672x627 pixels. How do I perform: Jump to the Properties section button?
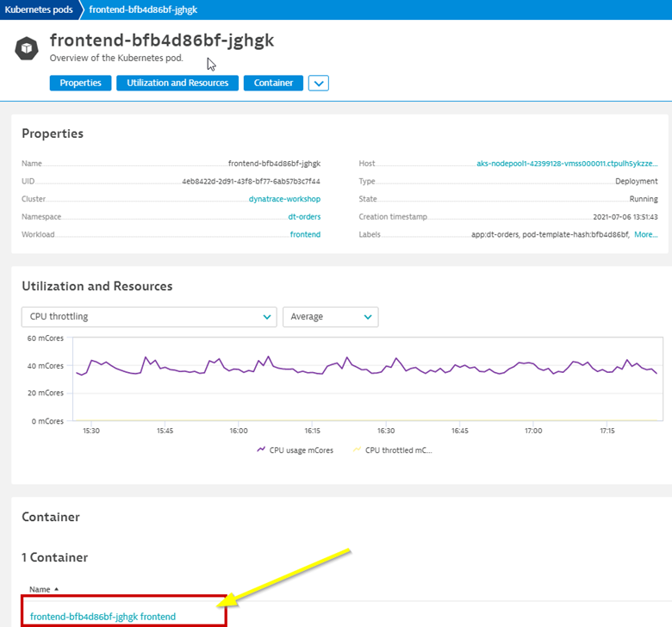coord(80,83)
